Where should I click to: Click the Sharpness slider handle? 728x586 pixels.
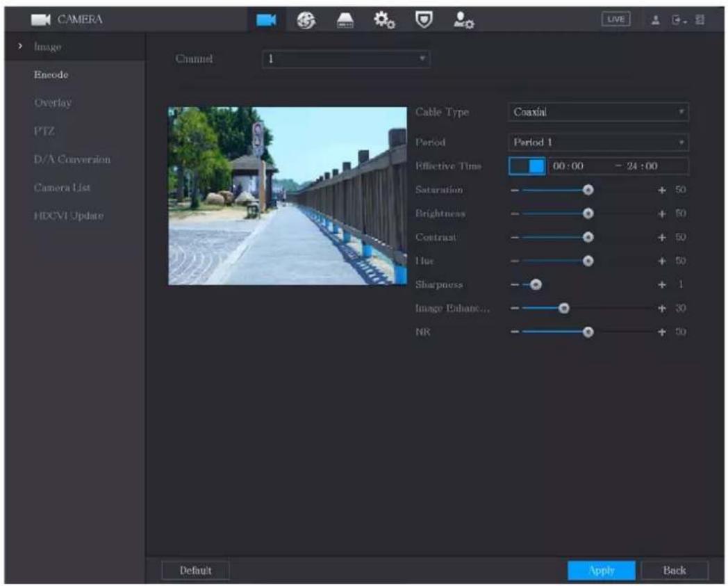coord(536,285)
